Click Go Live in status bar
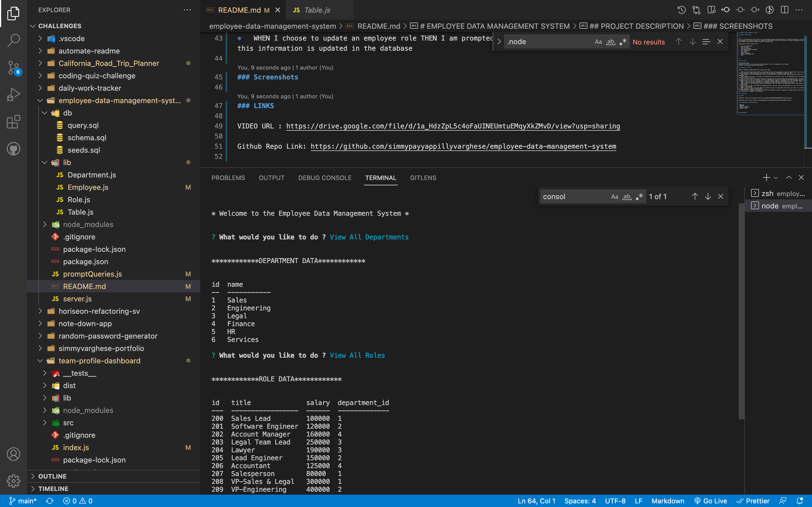 click(x=711, y=501)
